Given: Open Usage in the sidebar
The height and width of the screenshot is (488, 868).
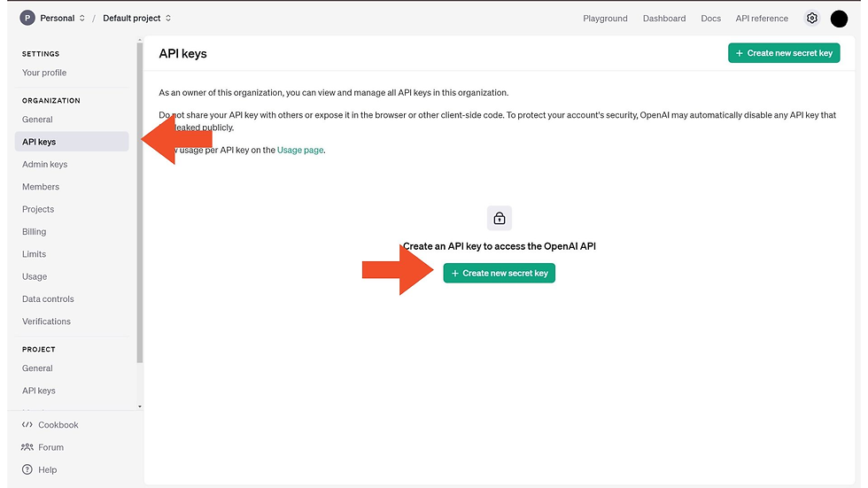Looking at the screenshot, I should [35, 276].
